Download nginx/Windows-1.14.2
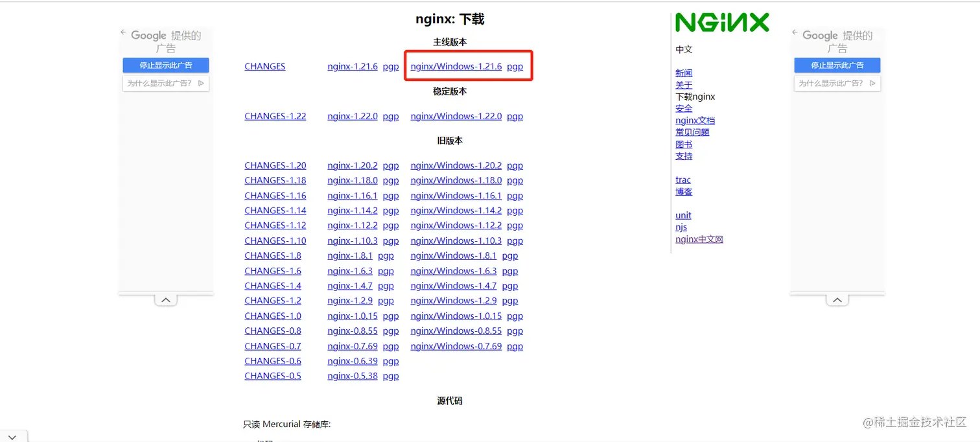The image size is (980, 442). (x=456, y=210)
